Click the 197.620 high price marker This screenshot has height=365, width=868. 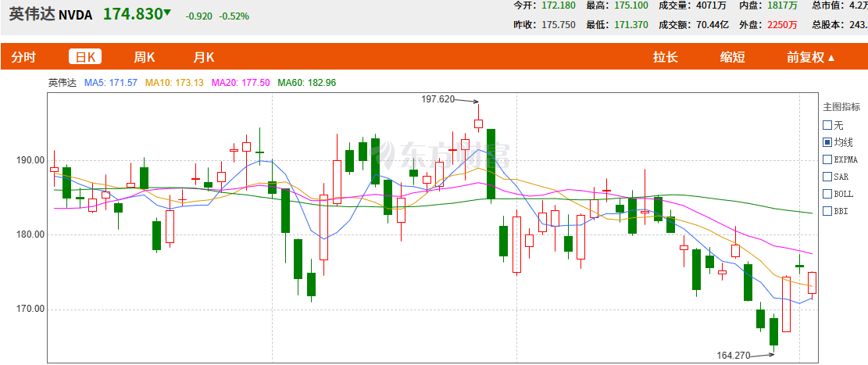pyautogui.click(x=438, y=100)
